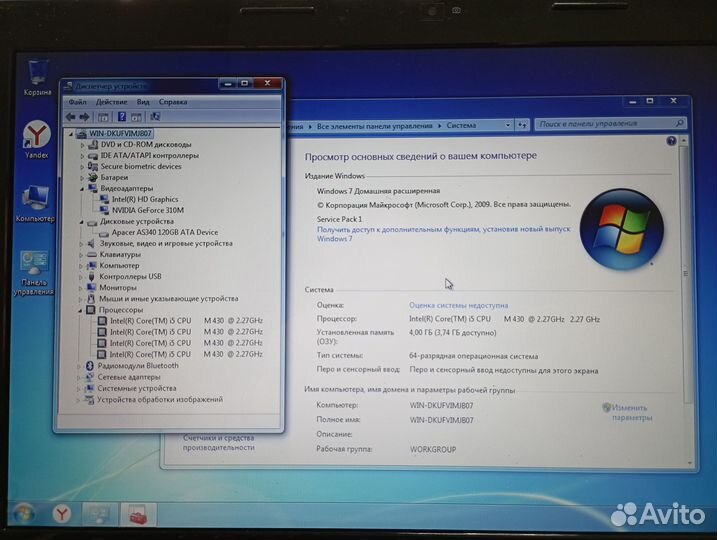The height and width of the screenshot is (540, 717).
Task: Expand the Контроллеры USB node
Action: coord(80,277)
